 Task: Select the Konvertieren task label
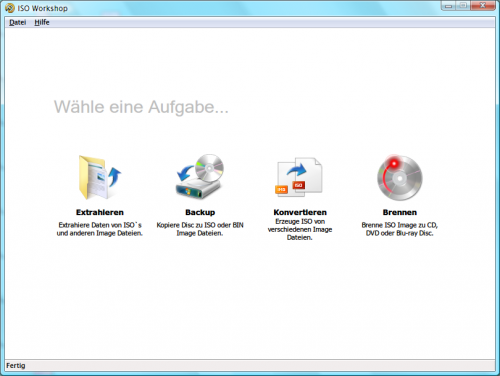pos(300,212)
